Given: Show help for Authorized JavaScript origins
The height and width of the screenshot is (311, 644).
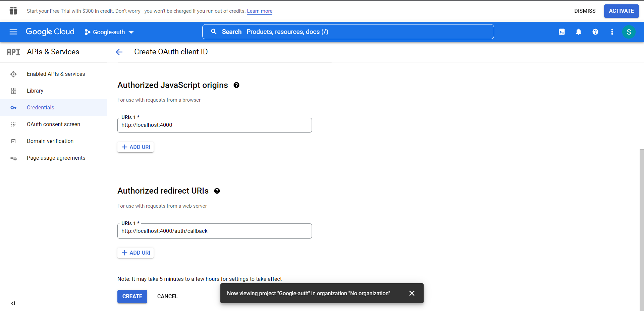Looking at the screenshot, I should (236, 85).
